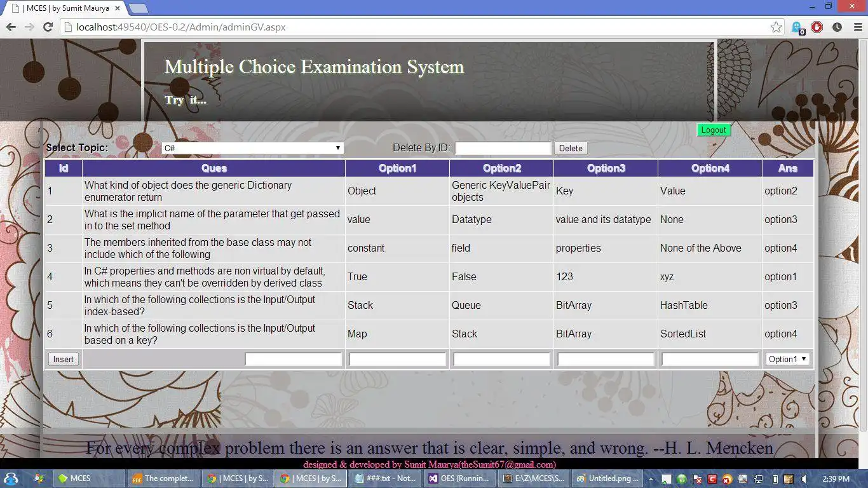Open E:\Z\MCES taskbar window
This screenshot has height=488, width=868.
(x=534, y=478)
